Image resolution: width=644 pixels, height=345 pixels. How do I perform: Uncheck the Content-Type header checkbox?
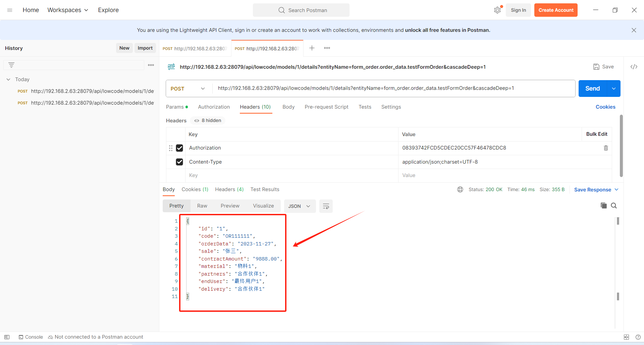[179, 162]
